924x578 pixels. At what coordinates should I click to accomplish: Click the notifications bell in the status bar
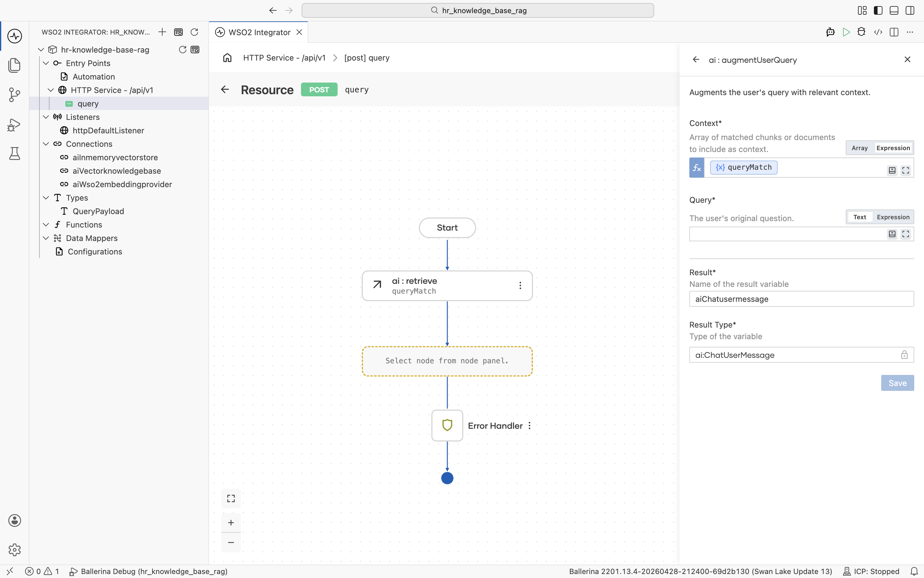click(914, 572)
